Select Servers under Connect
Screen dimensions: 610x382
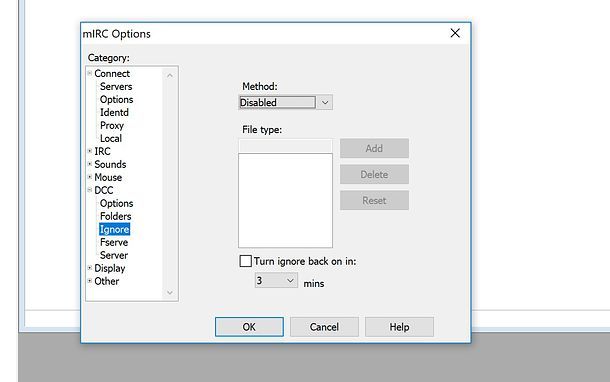tap(116, 86)
